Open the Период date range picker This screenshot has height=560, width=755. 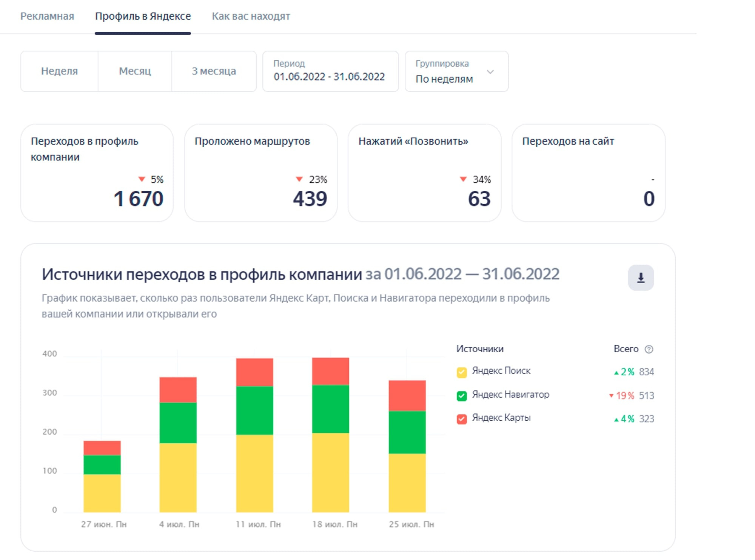tap(330, 71)
